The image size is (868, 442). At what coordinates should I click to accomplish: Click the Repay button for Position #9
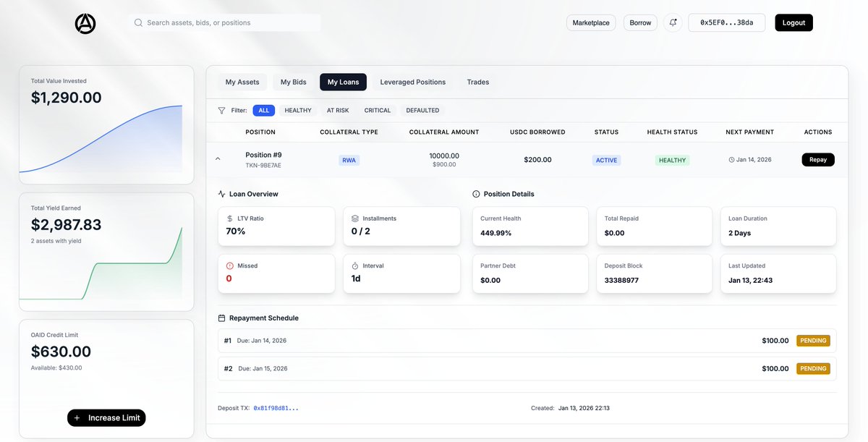(817, 158)
